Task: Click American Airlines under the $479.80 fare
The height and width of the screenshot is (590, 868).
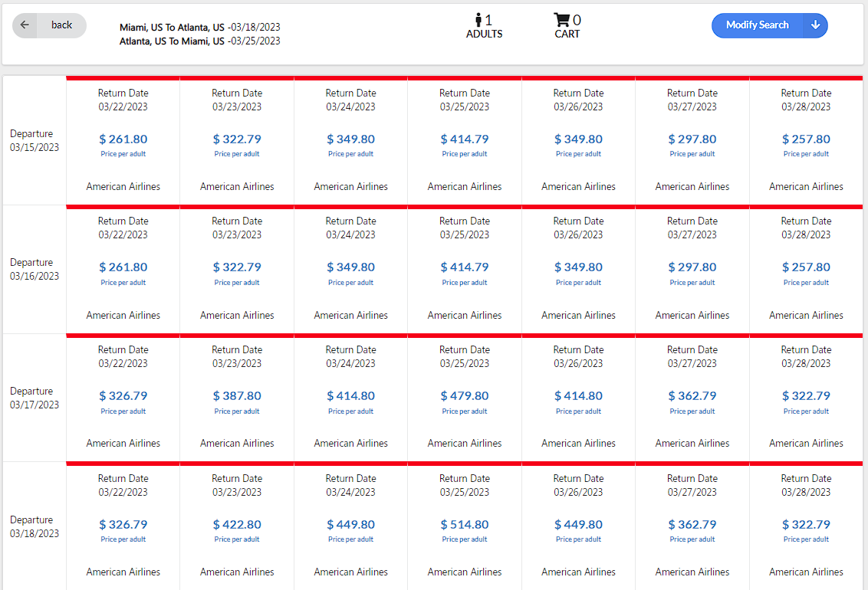Action: [465, 444]
